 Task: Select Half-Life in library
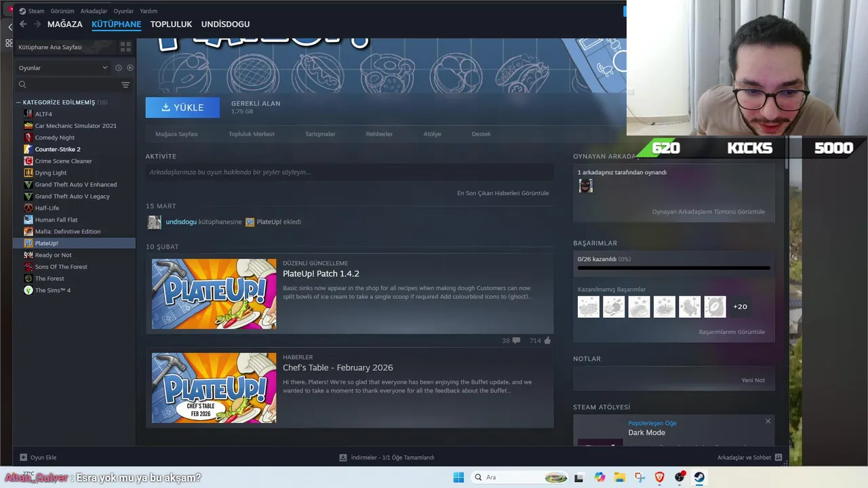[x=47, y=208]
